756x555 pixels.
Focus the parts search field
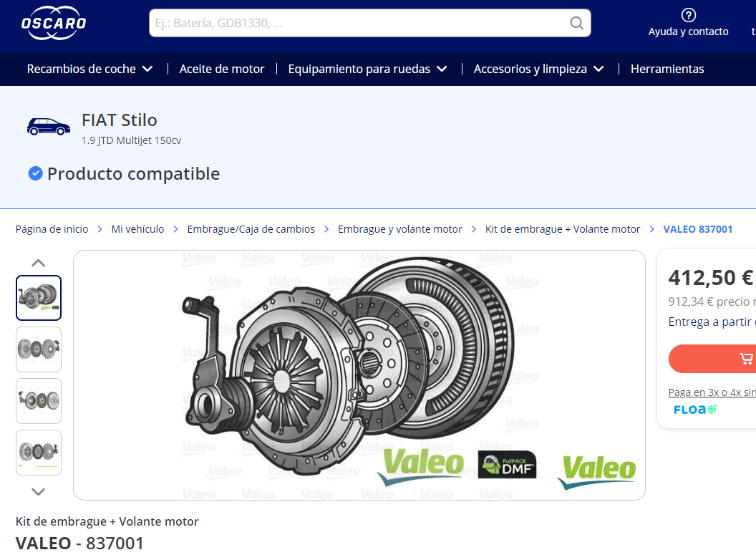click(370, 23)
